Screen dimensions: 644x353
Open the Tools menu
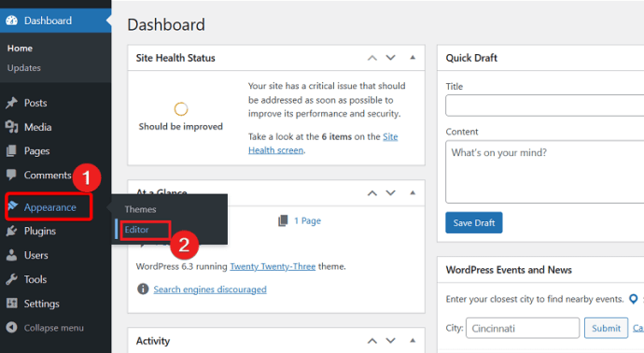[35, 279]
